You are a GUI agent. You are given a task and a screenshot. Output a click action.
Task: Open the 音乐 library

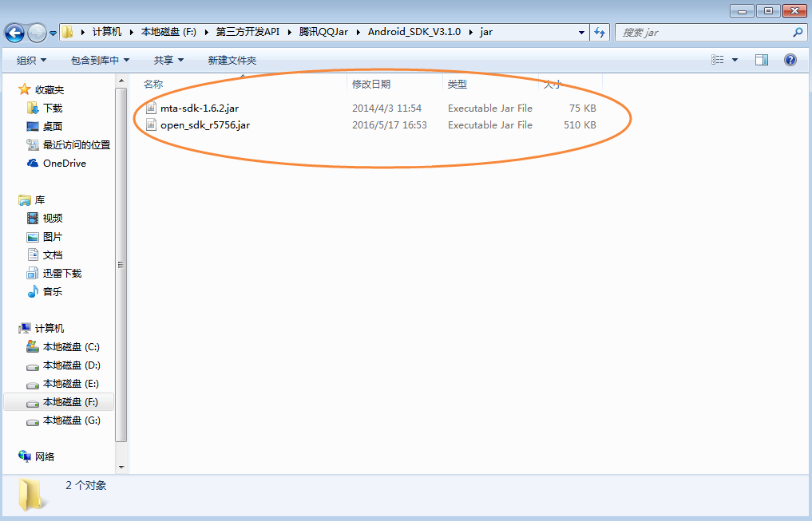point(53,292)
